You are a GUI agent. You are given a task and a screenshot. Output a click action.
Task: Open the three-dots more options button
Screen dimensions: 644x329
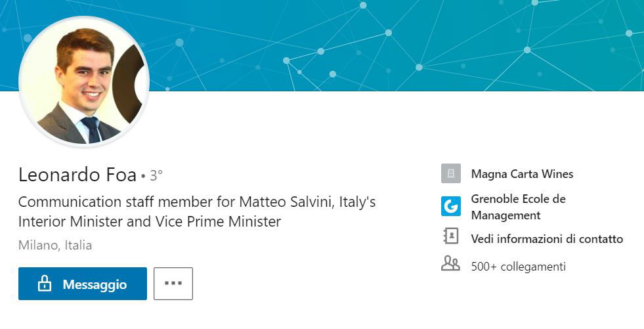coord(173,284)
